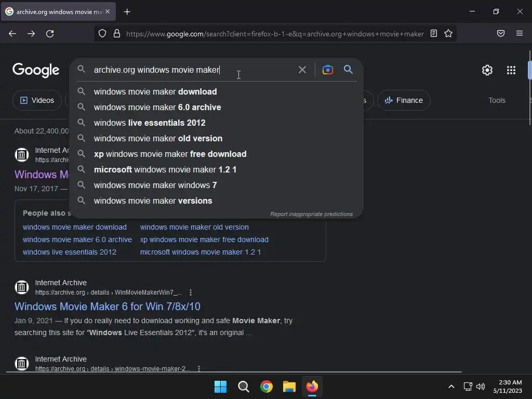Open search Tools options

(497, 100)
